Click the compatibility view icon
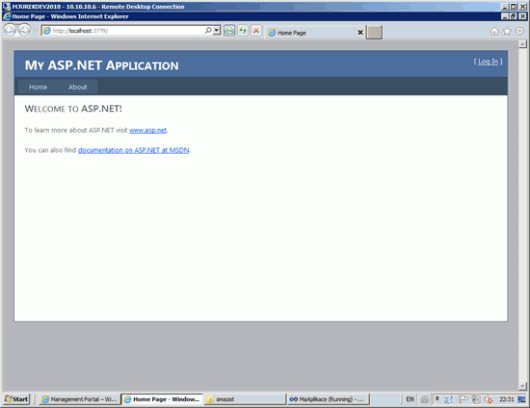The height and width of the screenshot is (408, 530). point(229,31)
